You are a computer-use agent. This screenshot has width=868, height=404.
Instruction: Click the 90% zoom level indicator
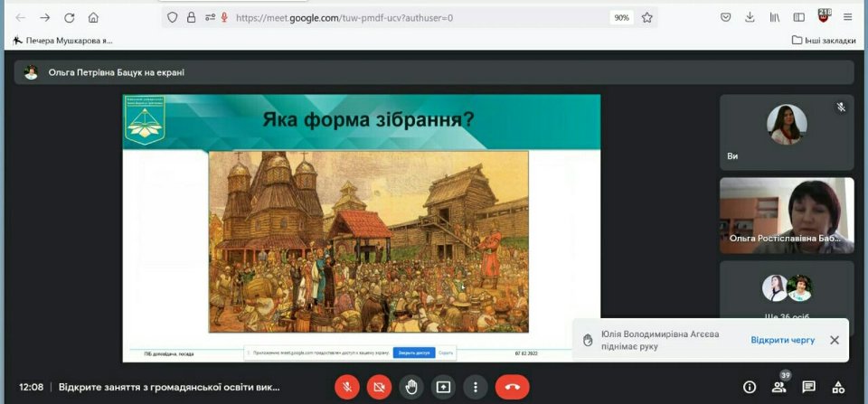[621, 17]
